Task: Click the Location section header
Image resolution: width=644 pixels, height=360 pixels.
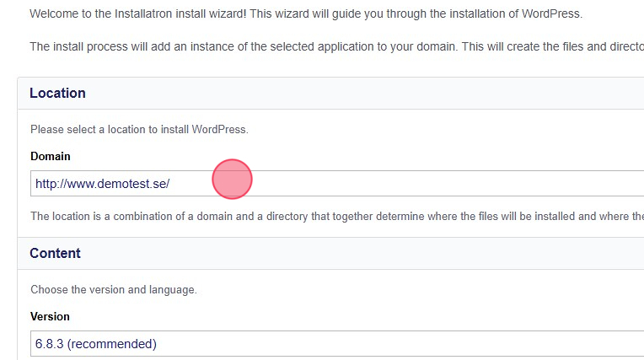Action: coord(57,93)
